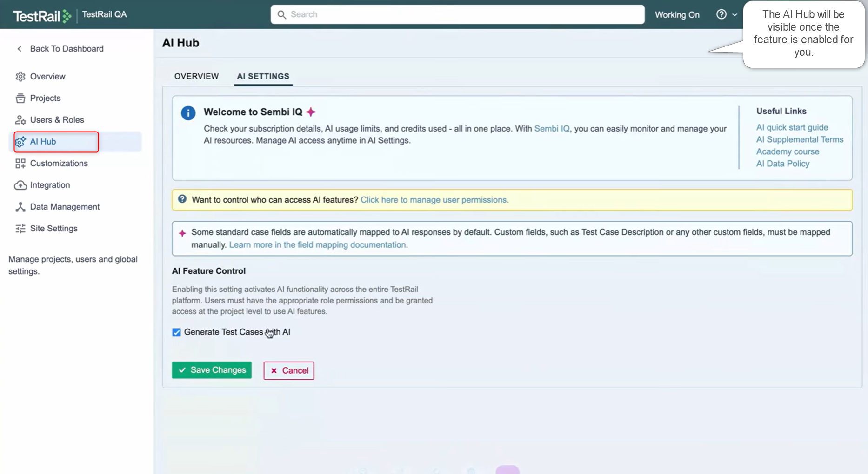This screenshot has height=474, width=868.
Task: Switch to the OVERVIEW tab
Action: 196,76
